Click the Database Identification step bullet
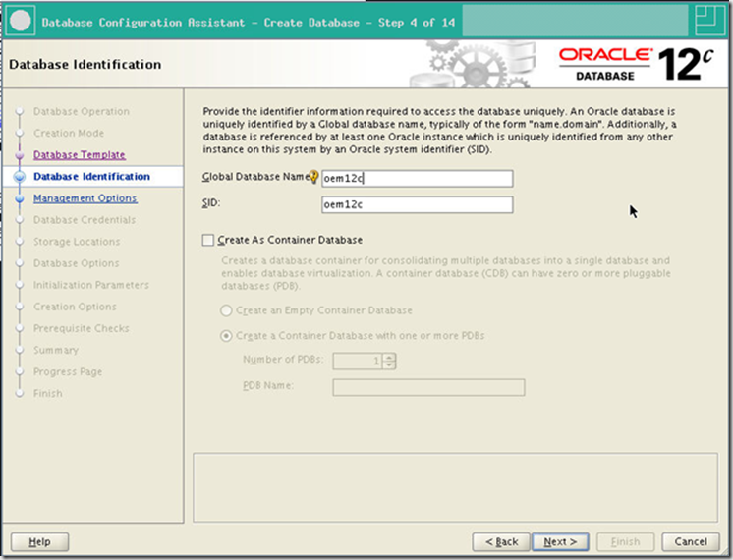The image size is (733, 560). click(20, 177)
